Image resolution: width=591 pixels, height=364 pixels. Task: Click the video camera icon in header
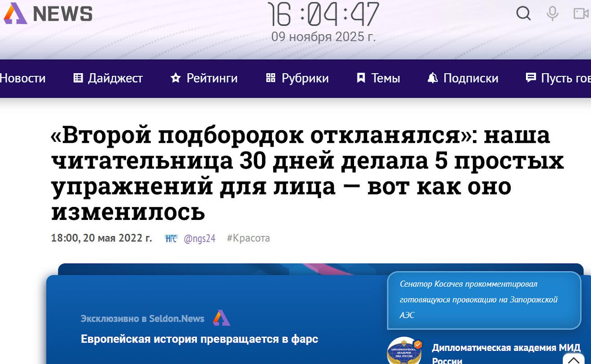(x=581, y=13)
